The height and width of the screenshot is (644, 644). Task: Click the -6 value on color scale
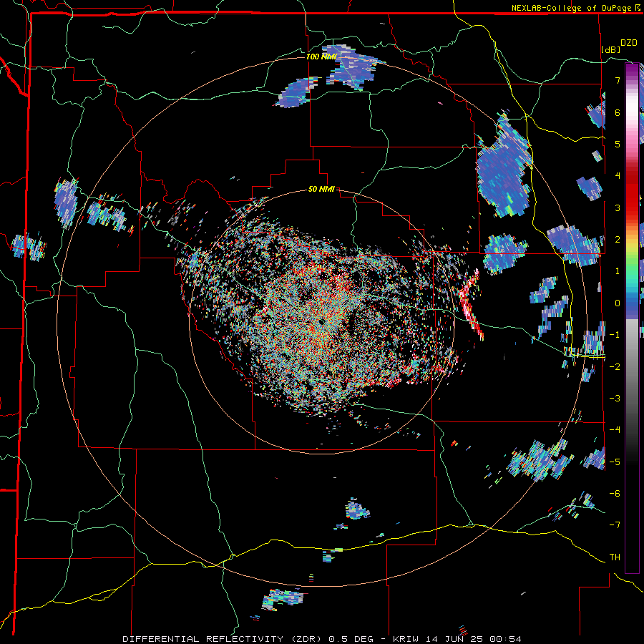tap(615, 493)
